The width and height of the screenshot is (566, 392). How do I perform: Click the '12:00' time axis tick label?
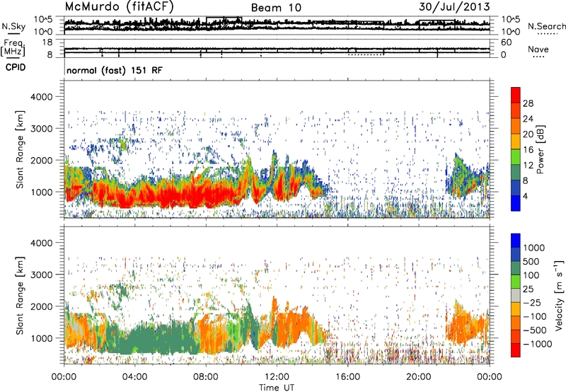pyautogui.click(x=277, y=377)
